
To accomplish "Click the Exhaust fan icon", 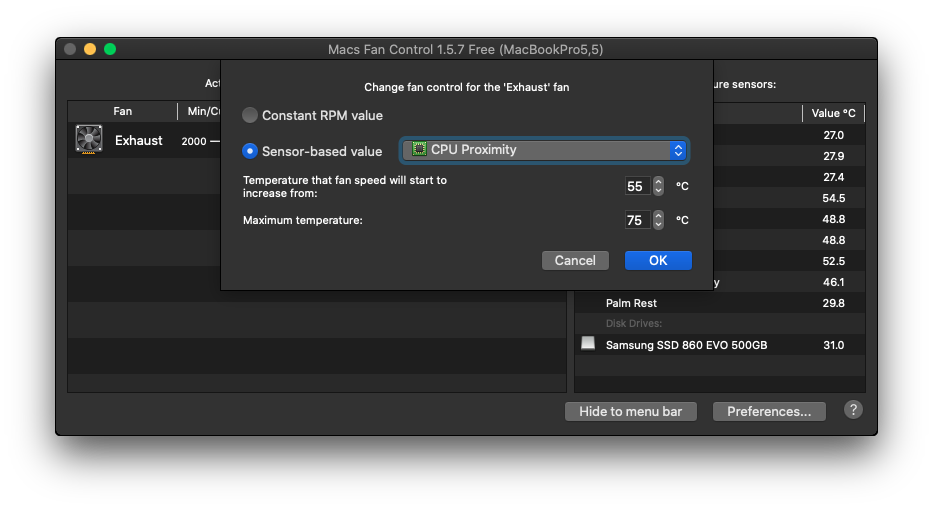I will pyautogui.click(x=89, y=140).
